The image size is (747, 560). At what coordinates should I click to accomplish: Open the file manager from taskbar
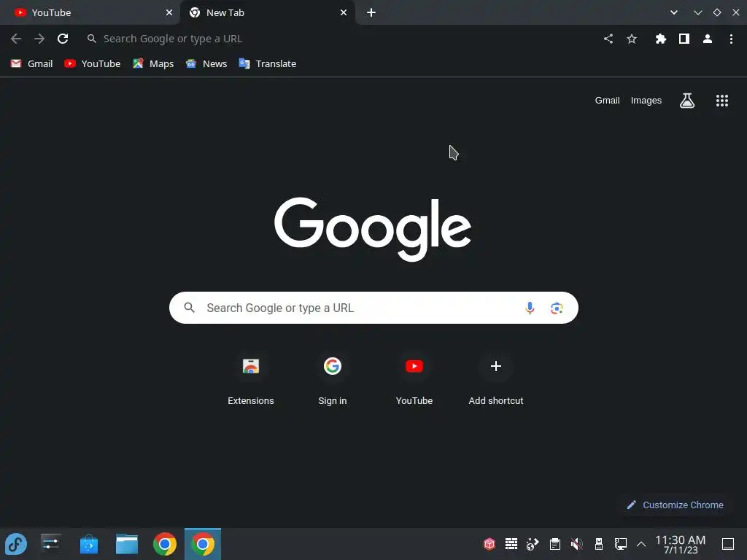pos(127,544)
